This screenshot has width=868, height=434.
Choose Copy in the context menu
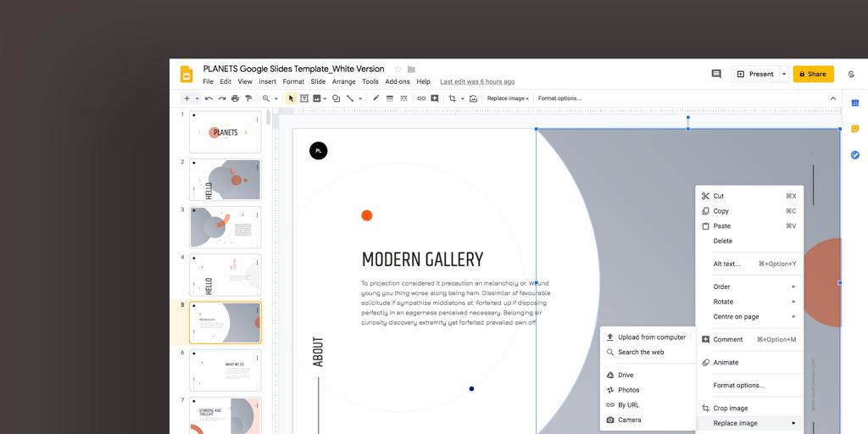pyautogui.click(x=749, y=211)
